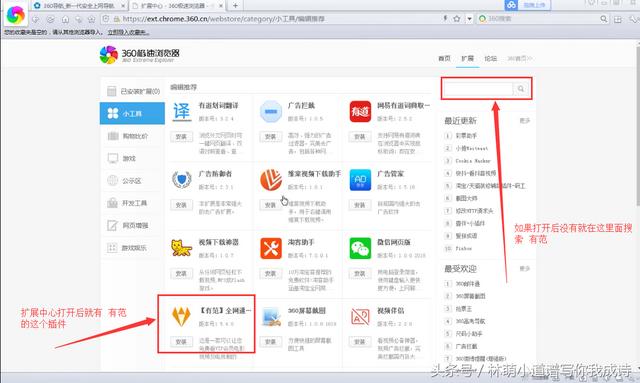Click the 视频伴侣 extension icon
640x383 pixels.
(x=360, y=317)
